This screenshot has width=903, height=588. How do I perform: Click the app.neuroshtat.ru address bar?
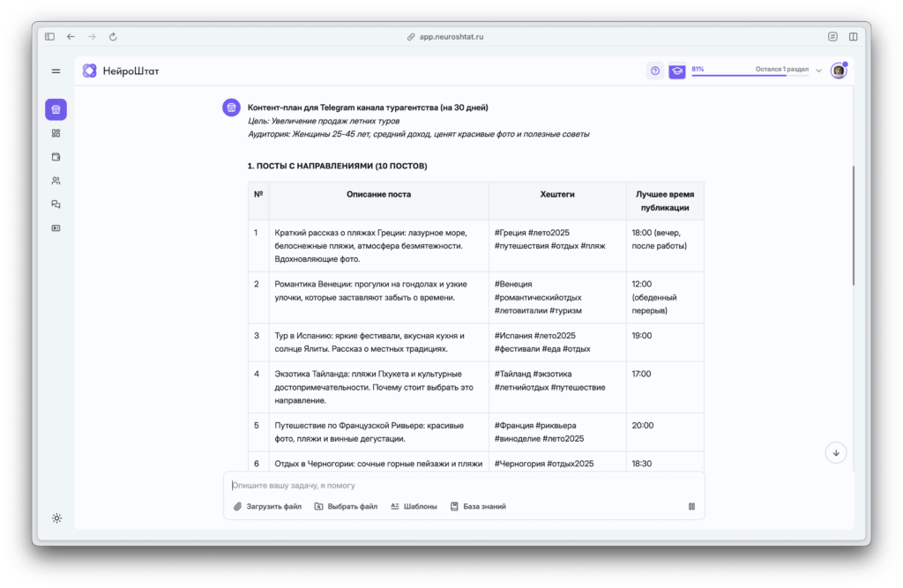(445, 36)
